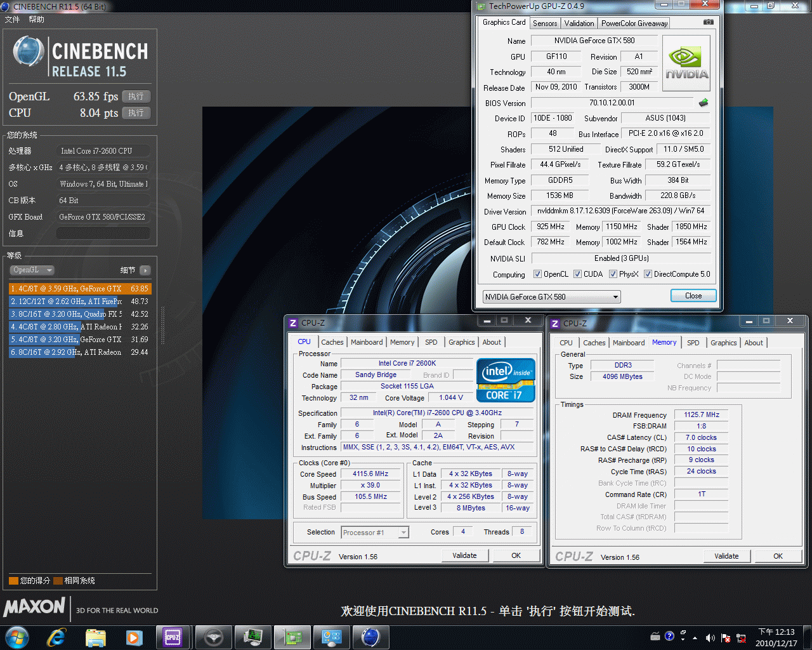Toggle the CUDA checkbox
The image size is (812, 650).
pos(578,274)
